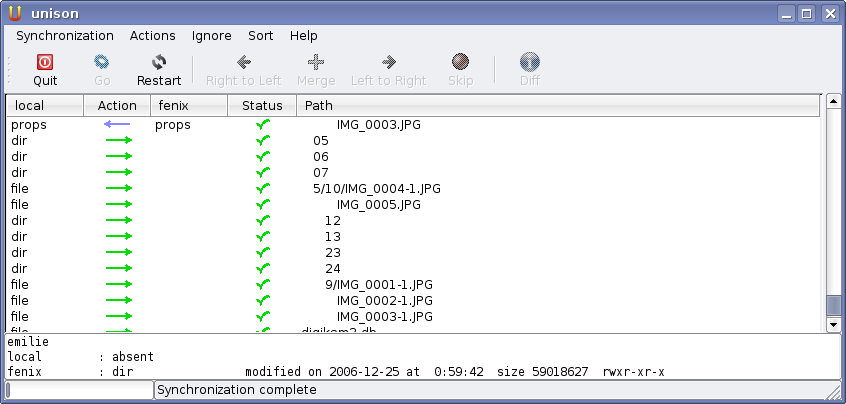Click the 'local : absent' detail line
The height and width of the screenshot is (404, 846).
[x=80, y=357]
